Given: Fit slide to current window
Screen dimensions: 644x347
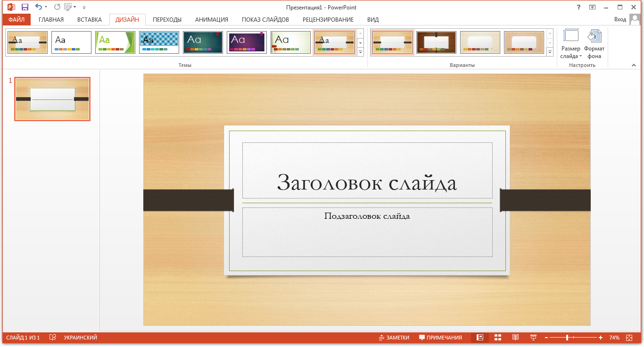Looking at the screenshot, I should coord(629,337).
